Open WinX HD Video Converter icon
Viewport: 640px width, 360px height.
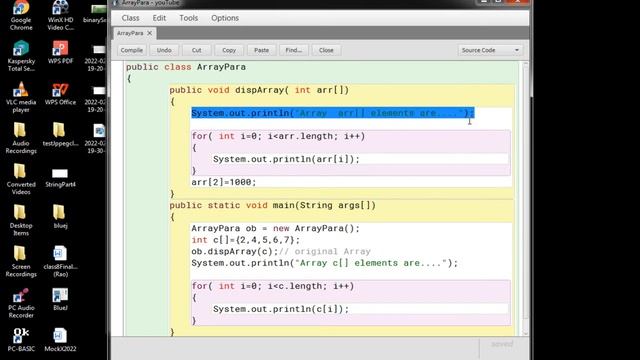60,16
